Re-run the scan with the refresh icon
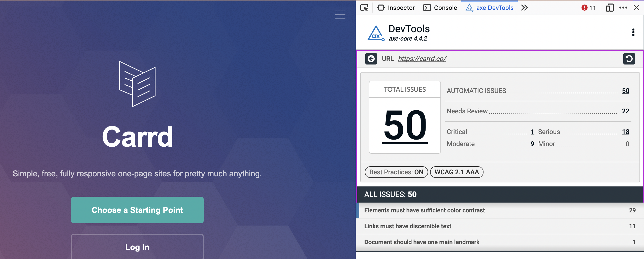The width and height of the screenshot is (644, 259). (x=629, y=59)
